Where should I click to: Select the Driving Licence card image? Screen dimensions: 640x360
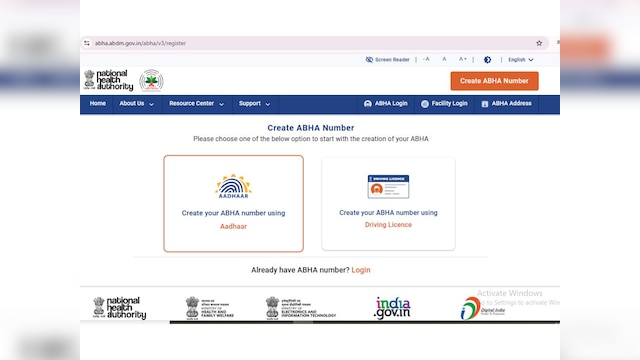(388, 187)
